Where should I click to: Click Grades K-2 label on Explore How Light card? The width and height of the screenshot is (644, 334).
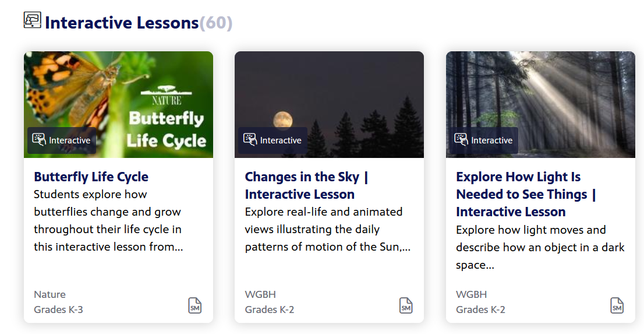click(x=480, y=310)
